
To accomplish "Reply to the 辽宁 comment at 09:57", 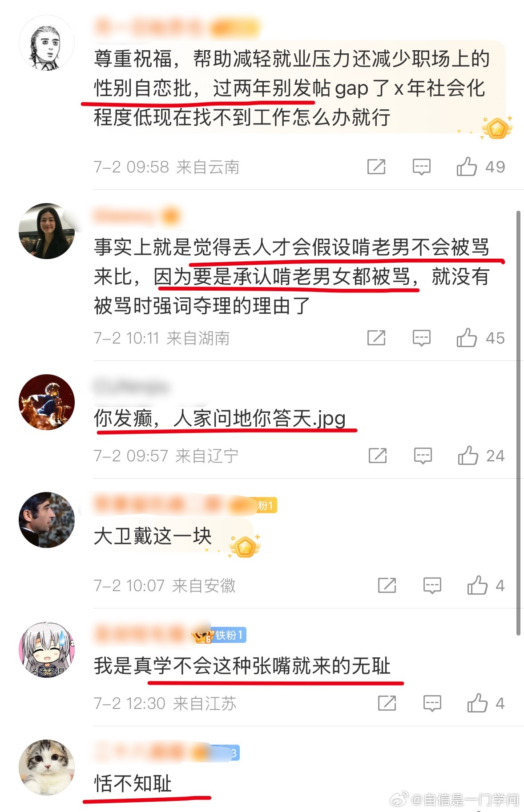I will [x=423, y=456].
